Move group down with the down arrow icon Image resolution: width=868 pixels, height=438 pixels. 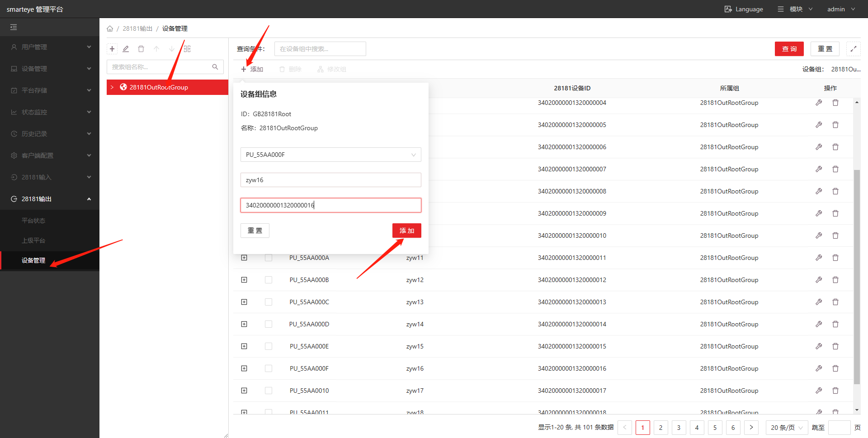click(172, 49)
